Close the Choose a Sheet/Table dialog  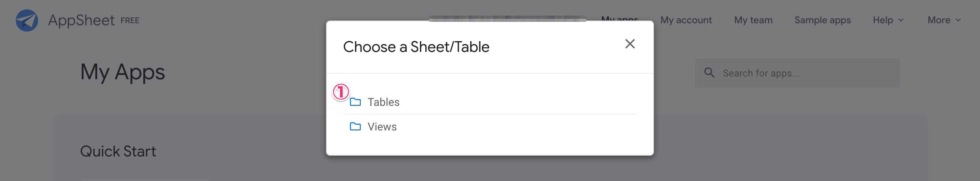[630, 44]
